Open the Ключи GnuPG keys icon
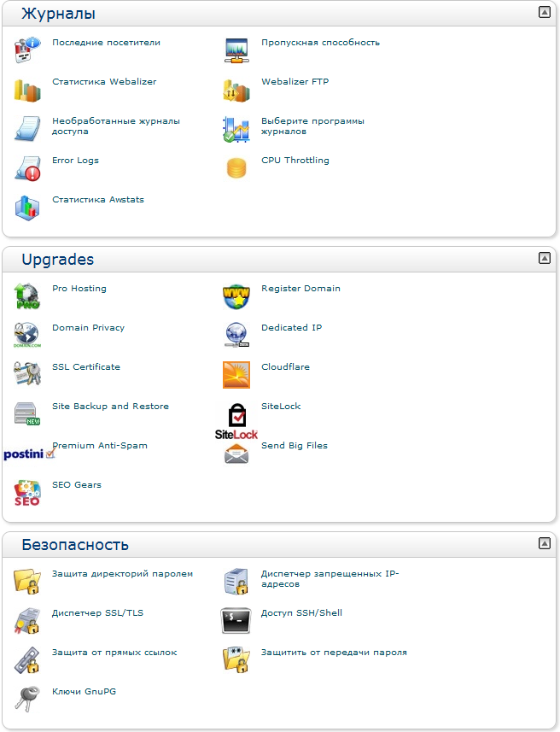 pyautogui.click(x=27, y=699)
